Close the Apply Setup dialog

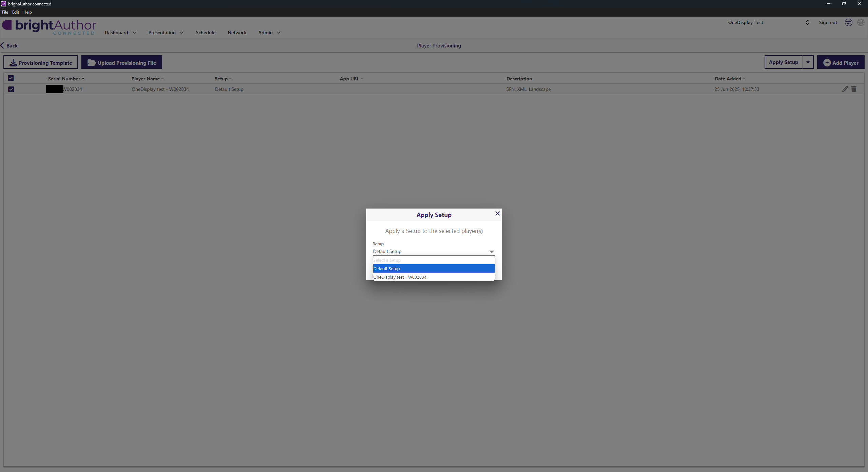click(497, 213)
